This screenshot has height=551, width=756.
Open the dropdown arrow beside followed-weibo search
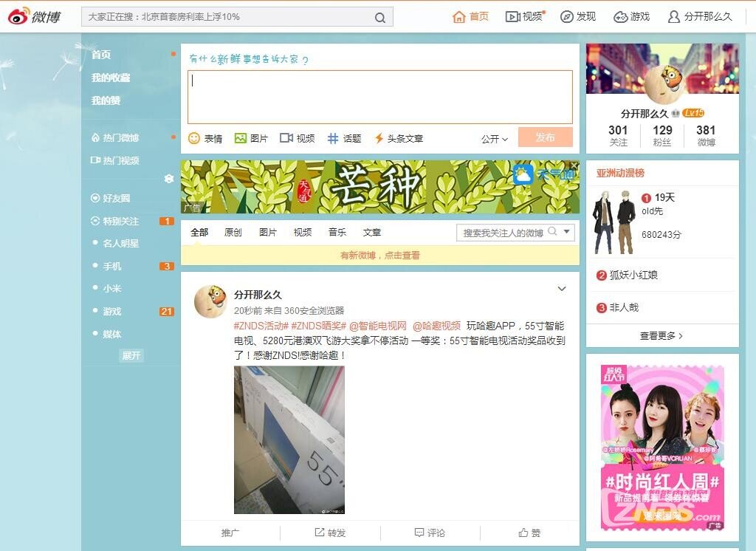pos(567,232)
